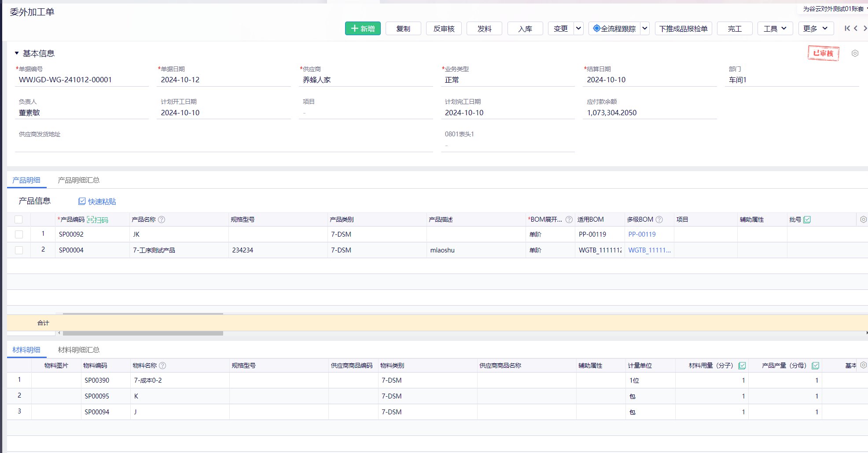Open the 更多 more dropdown

[x=816, y=29]
